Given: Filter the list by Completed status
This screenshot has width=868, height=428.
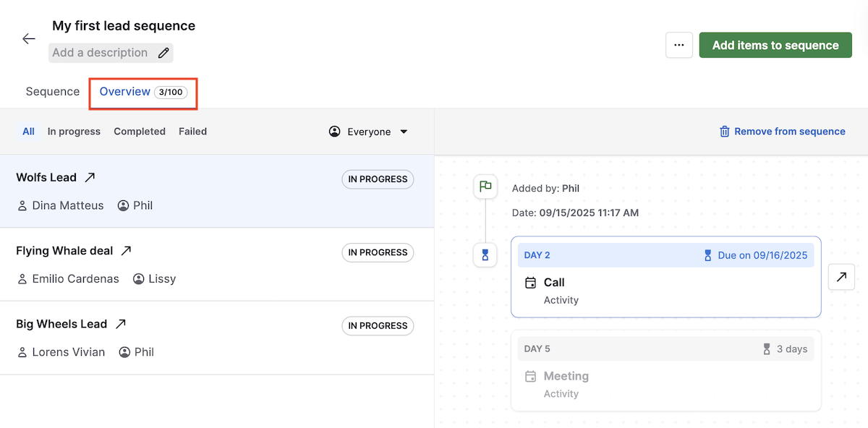Looking at the screenshot, I should [x=139, y=131].
